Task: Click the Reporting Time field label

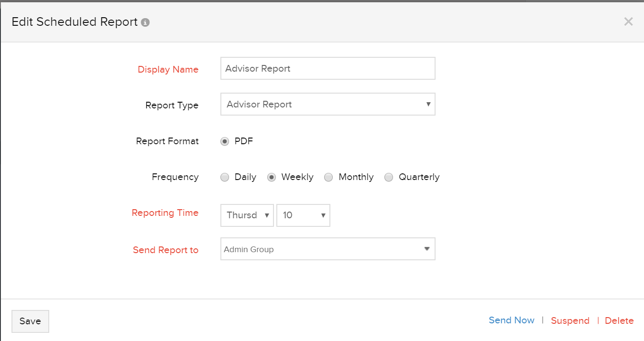Action: click(165, 213)
